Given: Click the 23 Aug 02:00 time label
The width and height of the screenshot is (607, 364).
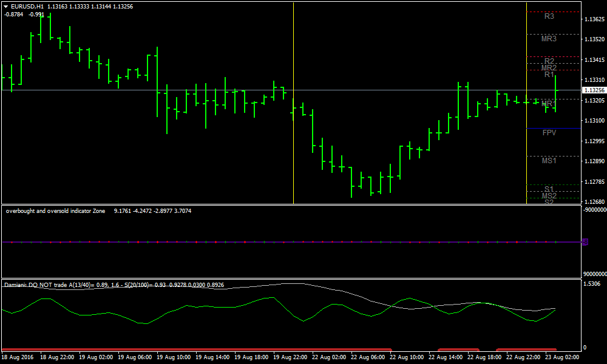Looking at the screenshot, I should pos(563,357).
